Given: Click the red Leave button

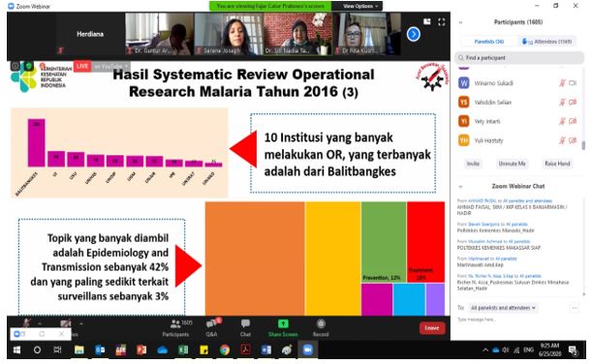Looking at the screenshot, I should pyautogui.click(x=432, y=328).
